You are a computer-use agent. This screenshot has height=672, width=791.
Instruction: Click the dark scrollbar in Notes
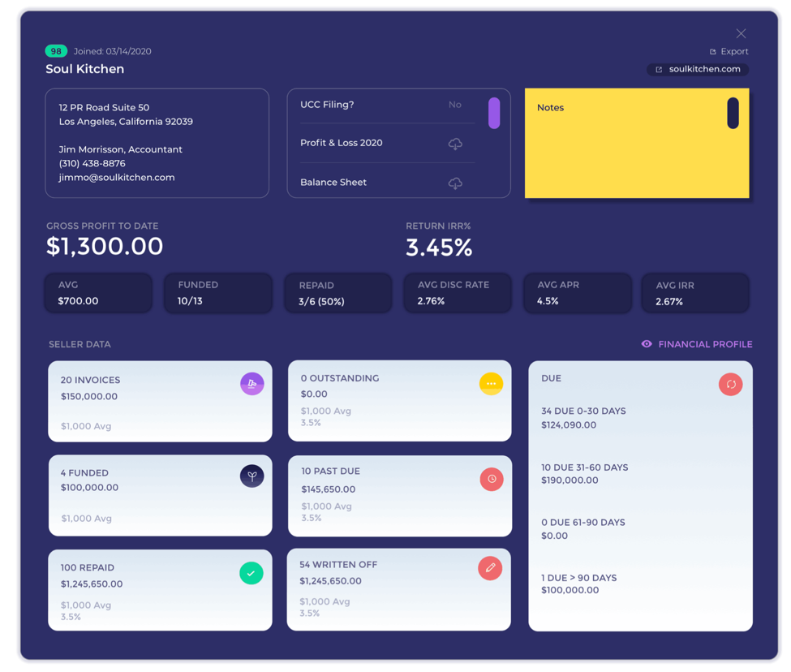point(733,113)
